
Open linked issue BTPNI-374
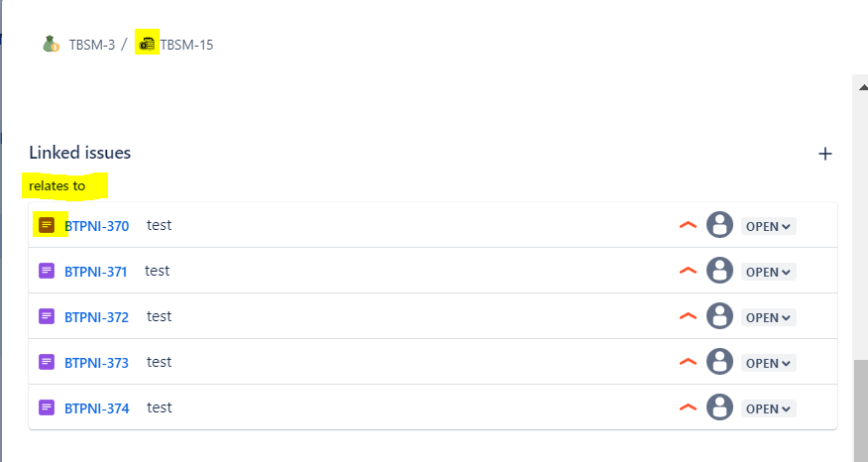(97, 408)
